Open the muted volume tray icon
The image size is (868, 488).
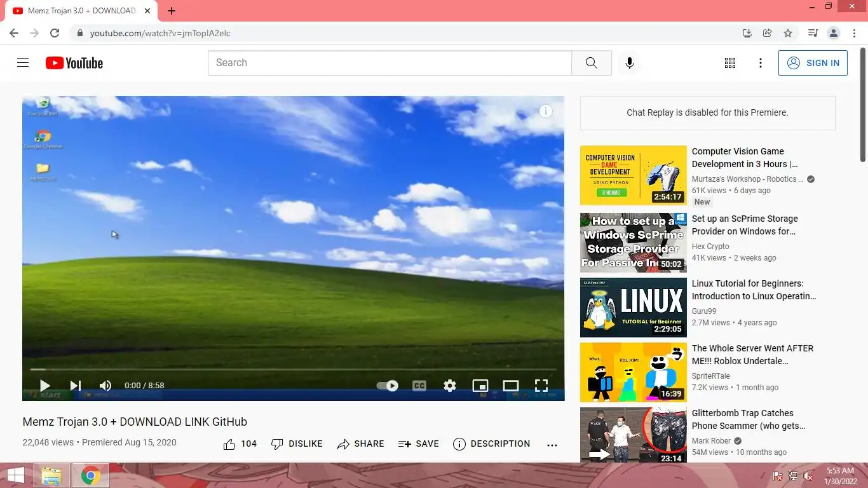coord(808,476)
